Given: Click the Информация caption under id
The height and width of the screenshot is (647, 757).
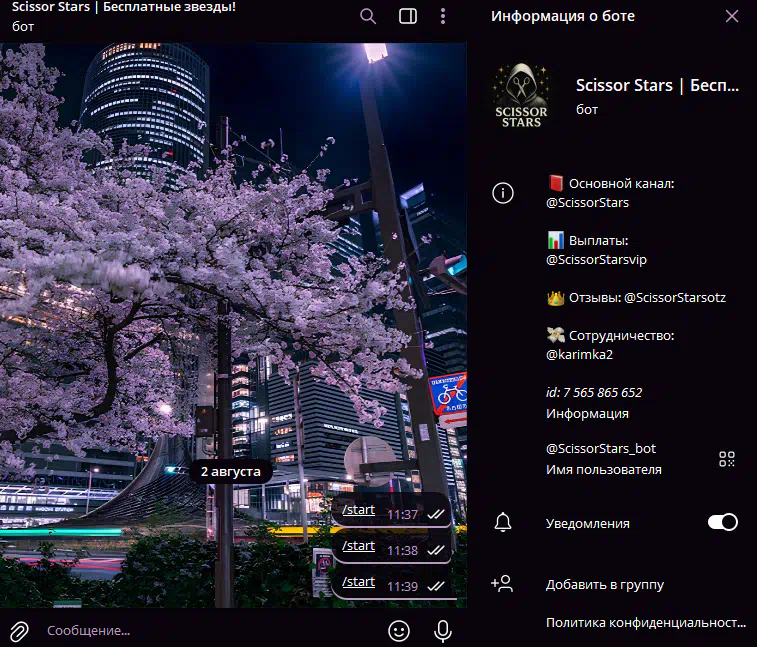Looking at the screenshot, I should [588, 414].
